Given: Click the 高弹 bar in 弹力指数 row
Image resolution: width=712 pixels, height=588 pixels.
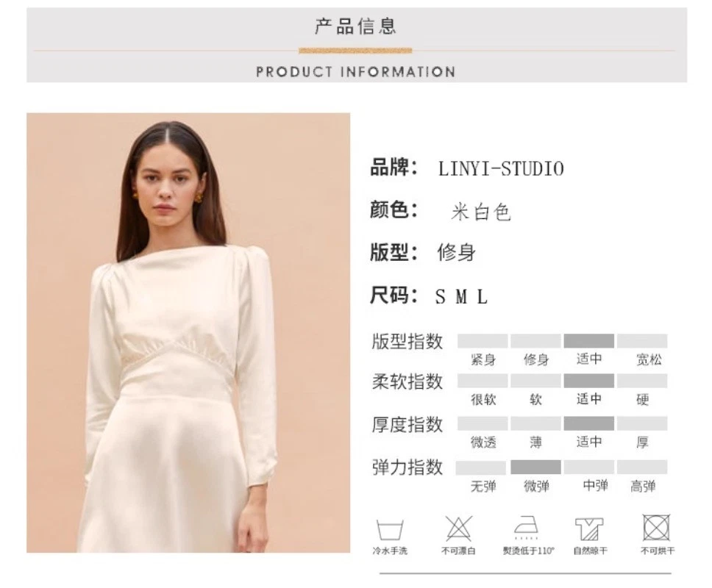Looking at the screenshot, I should (x=642, y=467).
